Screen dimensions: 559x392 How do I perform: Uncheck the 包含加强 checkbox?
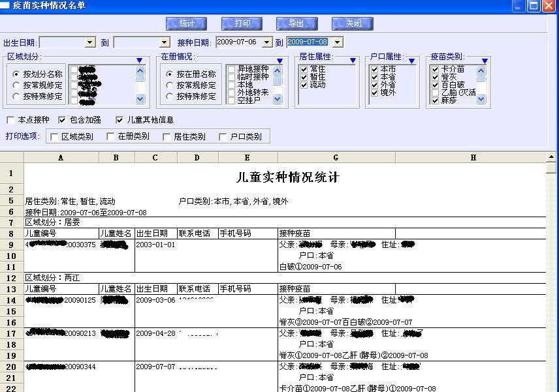click(62, 120)
